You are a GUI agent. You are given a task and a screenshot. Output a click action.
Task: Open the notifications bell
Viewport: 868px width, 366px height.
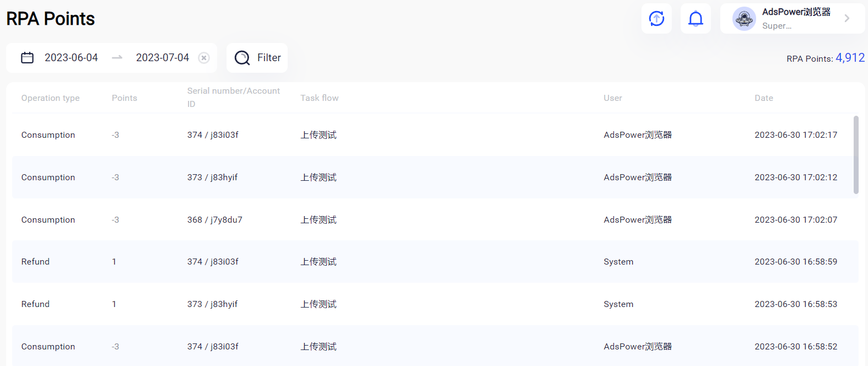point(696,19)
